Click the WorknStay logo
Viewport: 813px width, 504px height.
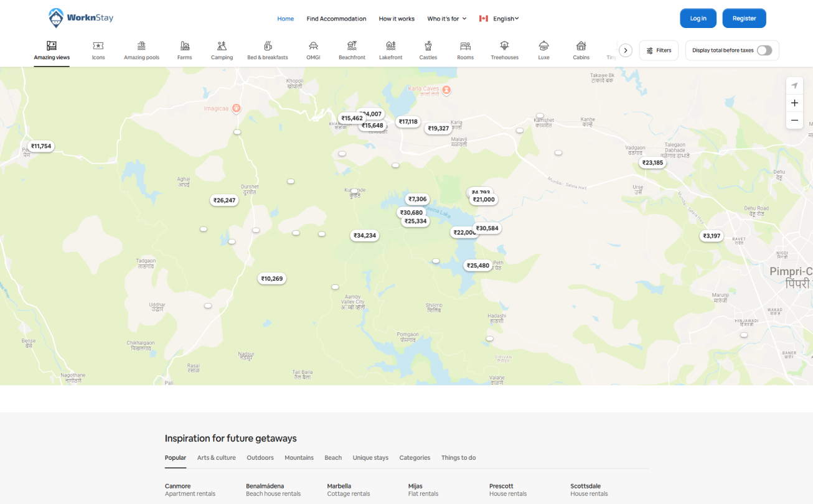(x=81, y=18)
